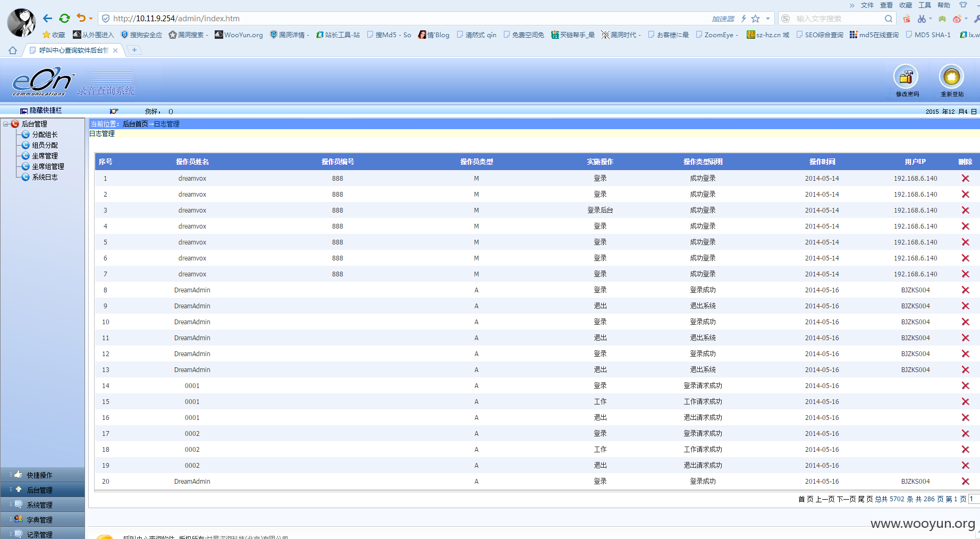Viewport: 980px width, 539px height.
Task: Delete log row 12 with the red X
Action: pyautogui.click(x=965, y=354)
